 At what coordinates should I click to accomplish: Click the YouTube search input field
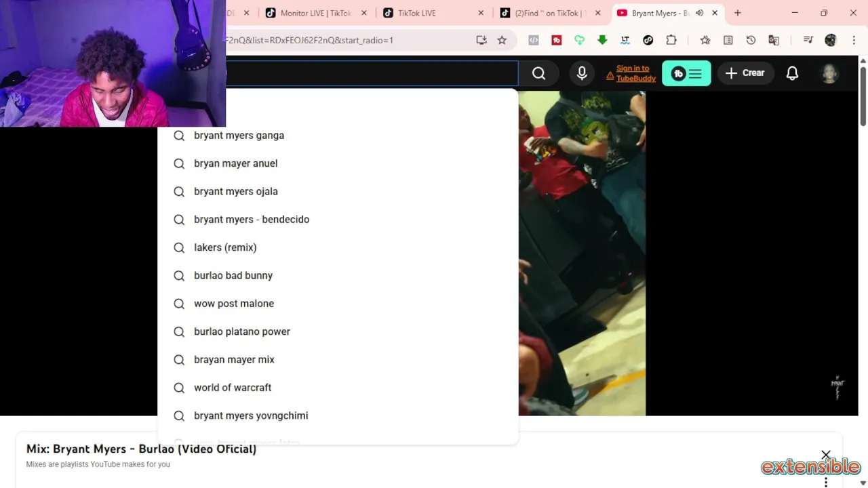372,73
